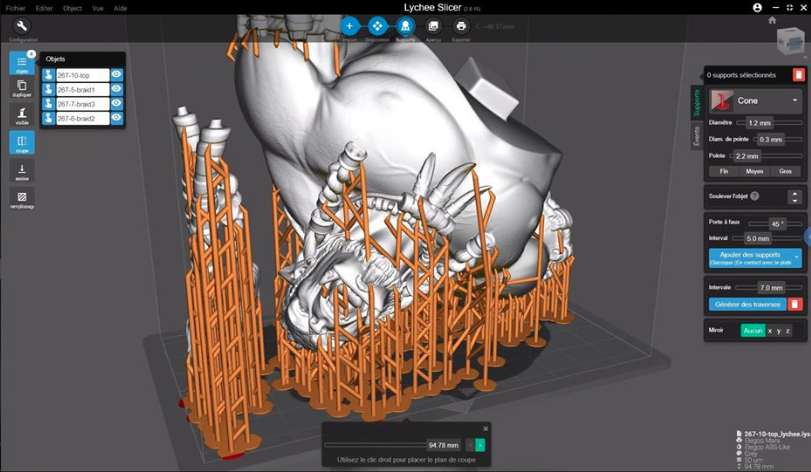
Task: Hide the 267-10-top object
Action: point(117,75)
